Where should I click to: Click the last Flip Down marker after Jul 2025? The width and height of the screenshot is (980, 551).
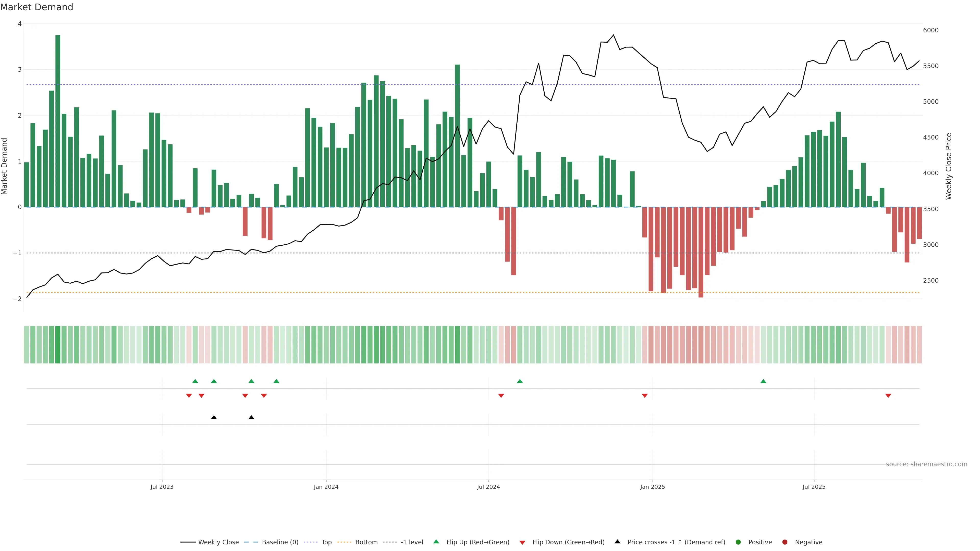888,396
